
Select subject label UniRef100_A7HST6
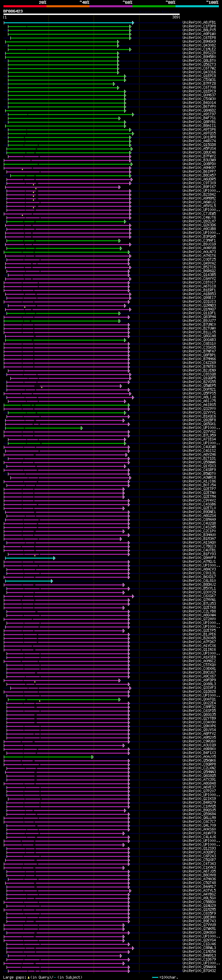(199, 256)
